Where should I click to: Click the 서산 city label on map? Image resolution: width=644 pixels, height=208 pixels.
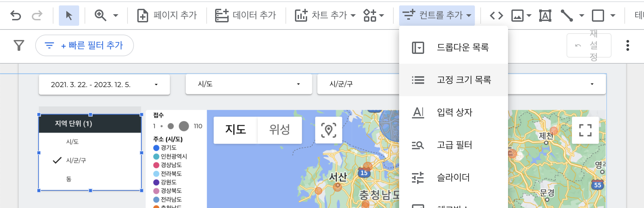338,177
